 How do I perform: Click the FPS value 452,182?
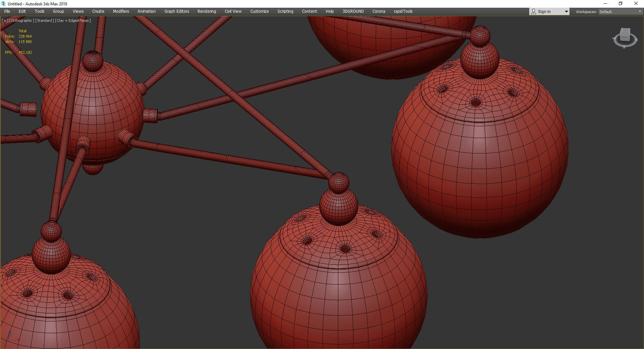coord(25,52)
